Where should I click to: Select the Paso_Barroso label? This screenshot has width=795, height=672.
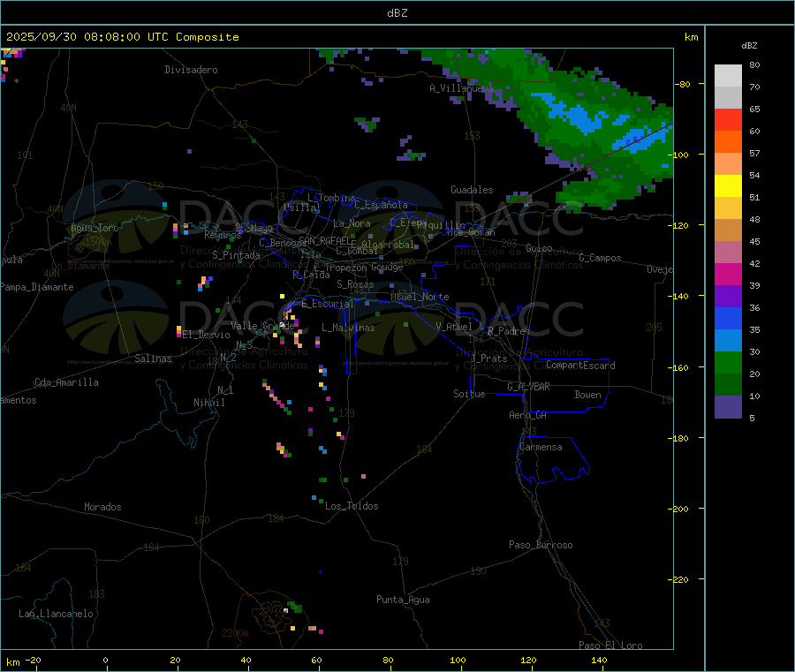(x=541, y=545)
